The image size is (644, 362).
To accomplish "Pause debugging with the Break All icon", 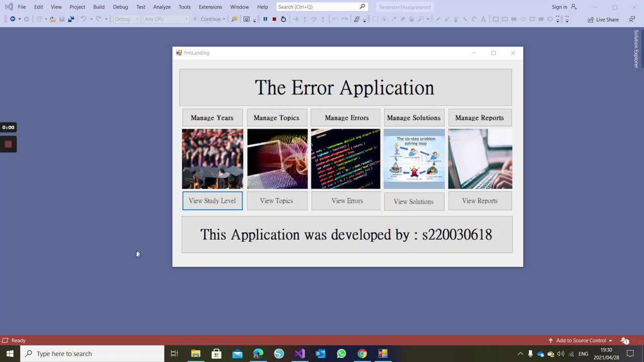I will point(265,19).
